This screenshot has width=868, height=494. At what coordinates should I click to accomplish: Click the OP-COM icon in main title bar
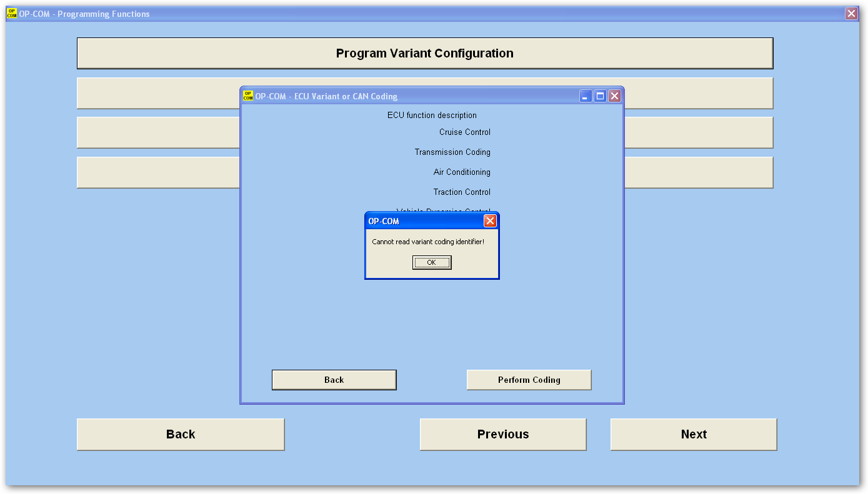click(12, 14)
